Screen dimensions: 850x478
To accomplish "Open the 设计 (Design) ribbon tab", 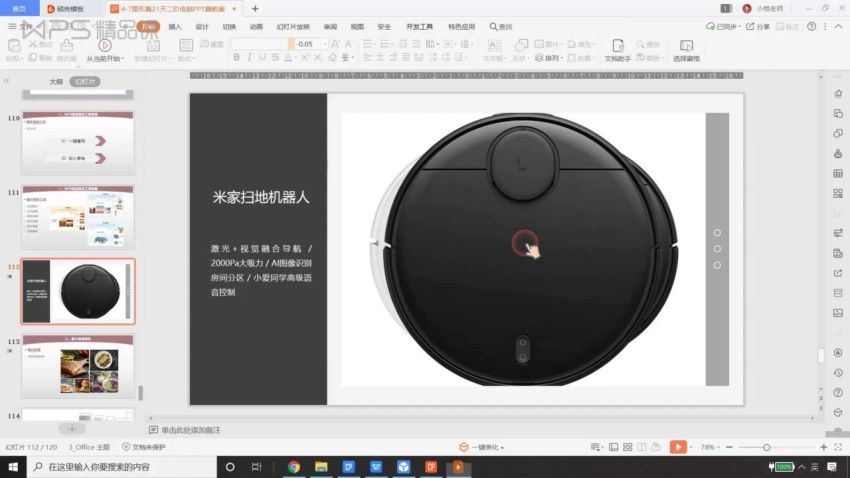I will coord(202,27).
